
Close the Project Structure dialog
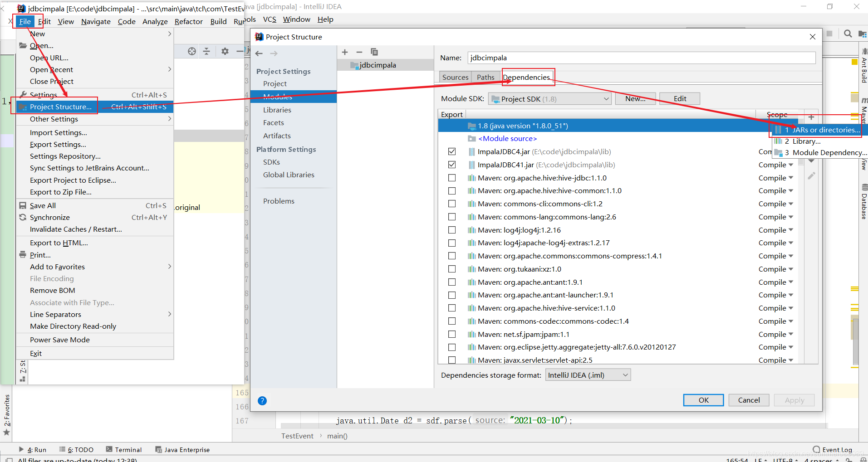[813, 37]
